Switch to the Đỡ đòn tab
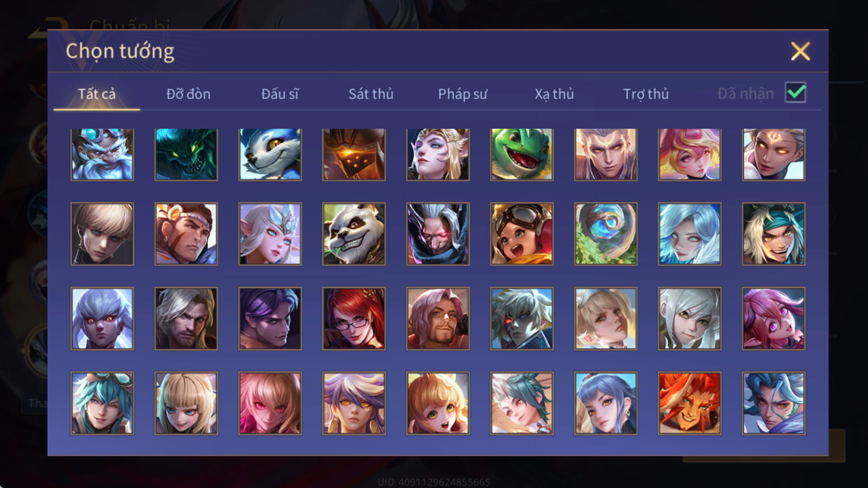Viewport: 868px width, 488px height. coord(188,94)
